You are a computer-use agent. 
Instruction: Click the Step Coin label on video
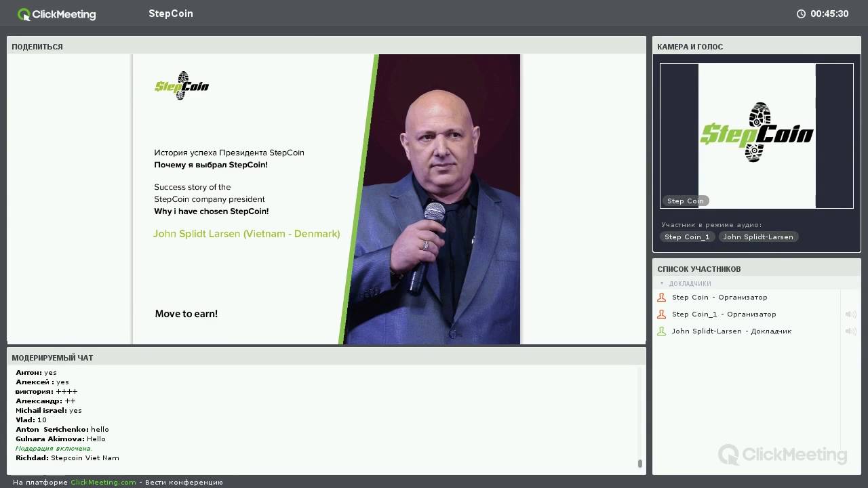pyautogui.click(x=685, y=201)
